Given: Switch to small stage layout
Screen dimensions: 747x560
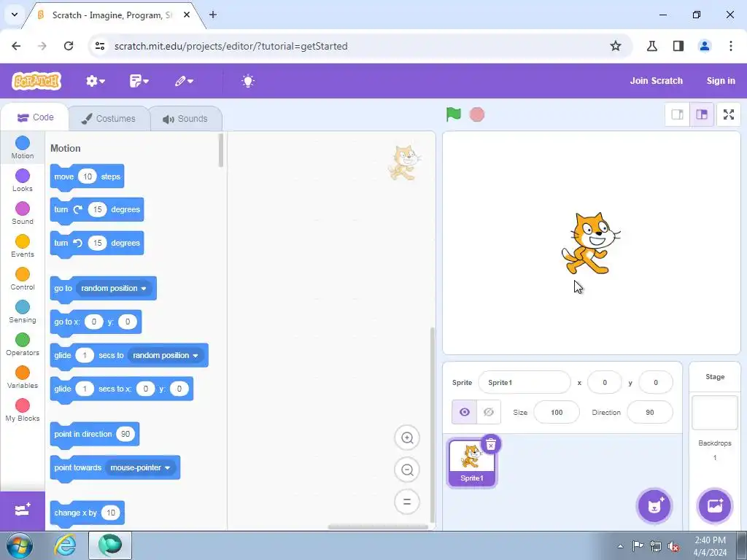Looking at the screenshot, I should click(677, 114).
